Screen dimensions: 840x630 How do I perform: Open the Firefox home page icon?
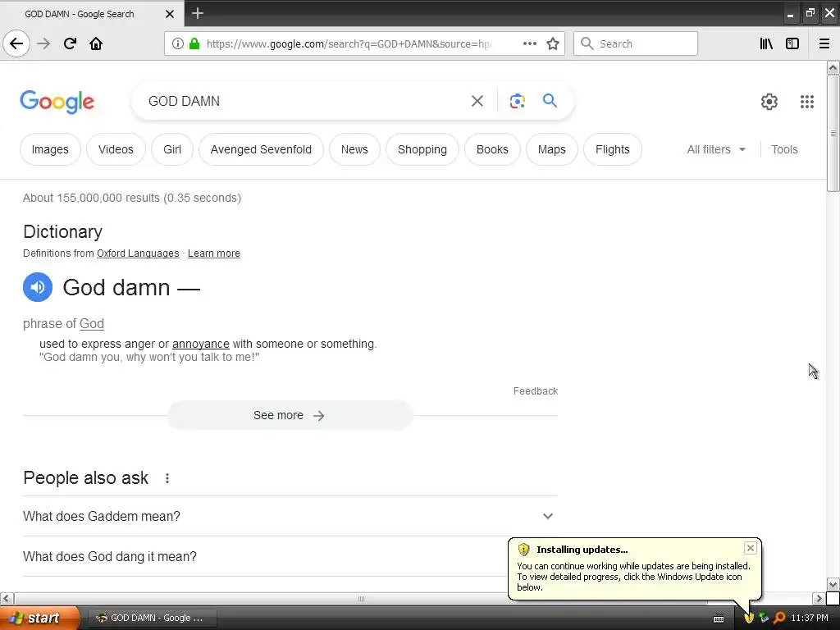click(96, 43)
